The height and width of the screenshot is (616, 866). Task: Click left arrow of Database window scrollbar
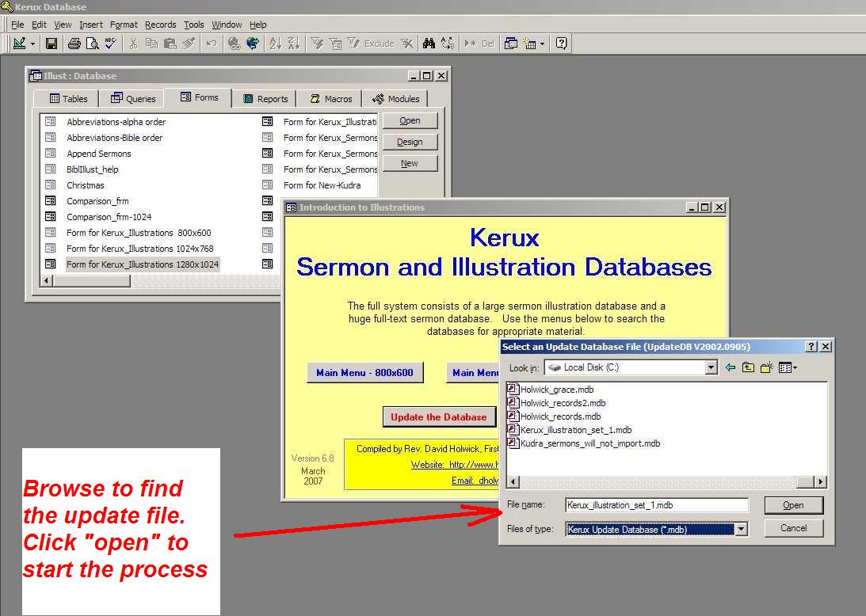[47, 281]
